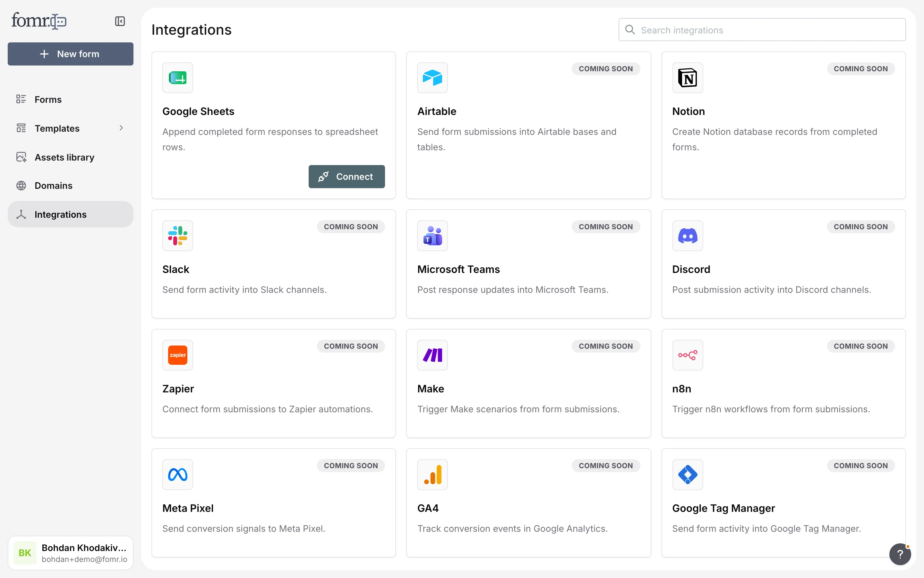Click the Domains globe icon
The height and width of the screenshot is (578, 924).
21,185
